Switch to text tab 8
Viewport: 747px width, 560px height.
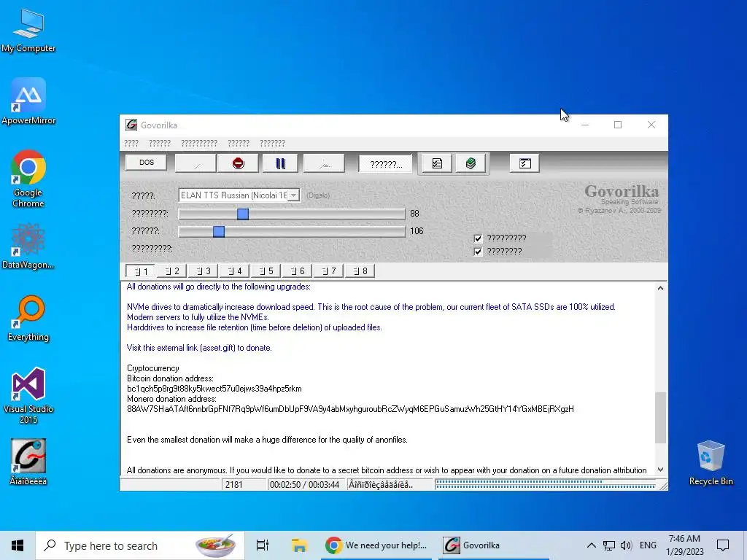[360, 271]
